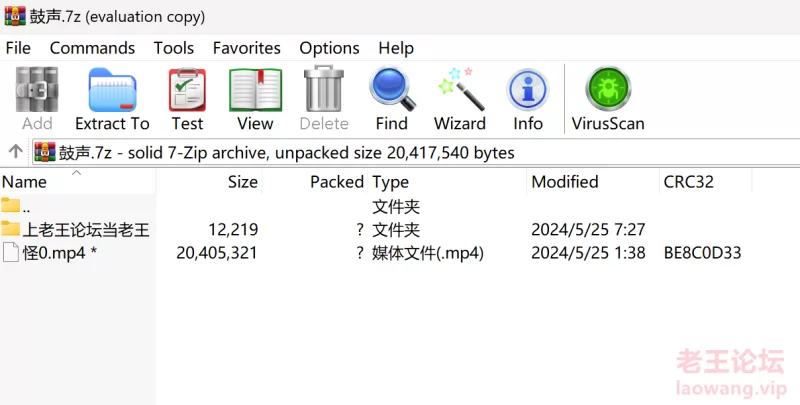Click the archive path address field
The width and height of the screenshot is (800, 405).
tap(416, 153)
